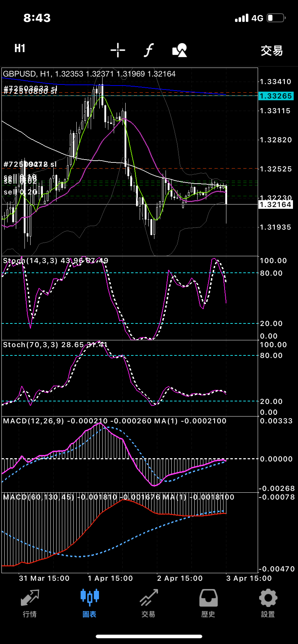Open the Settings gear tab
The image size is (298, 644).
pos(268,603)
